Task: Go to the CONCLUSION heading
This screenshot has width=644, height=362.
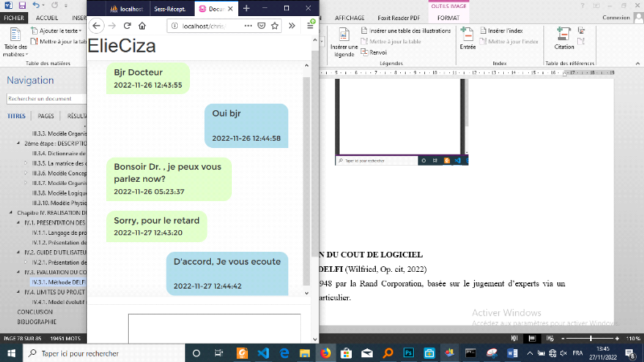Action: [x=35, y=312]
